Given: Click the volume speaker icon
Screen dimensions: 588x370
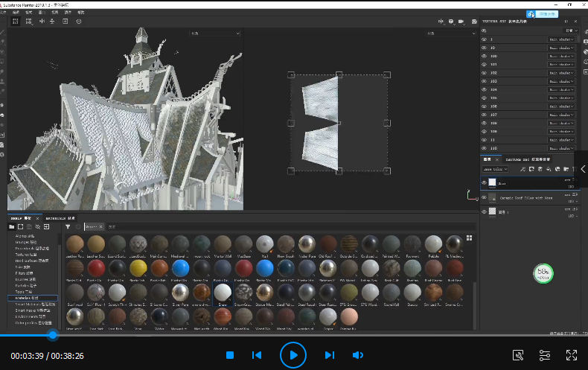Looking at the screenshot, I should [x=358, y=355].
